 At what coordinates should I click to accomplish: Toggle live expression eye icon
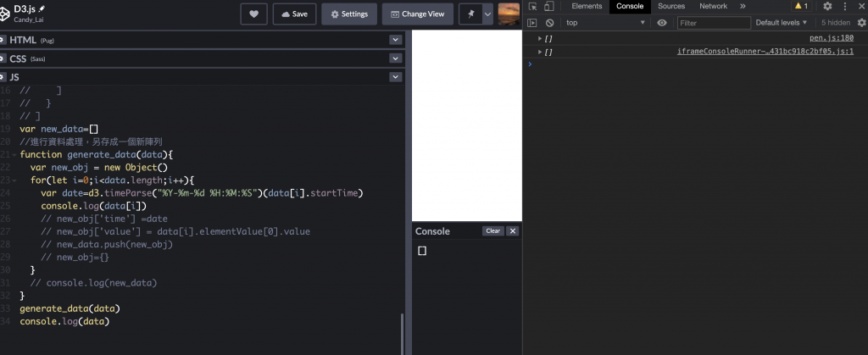pyautogui.click(x=661, y=23)
